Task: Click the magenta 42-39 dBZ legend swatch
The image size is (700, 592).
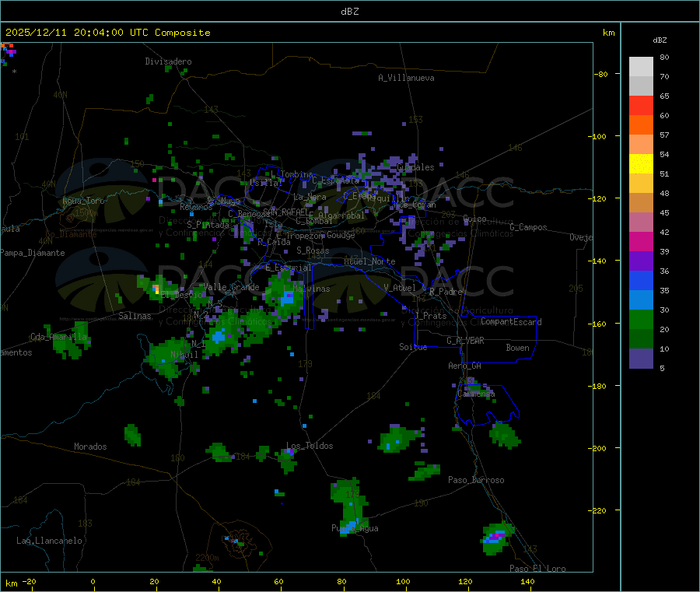Action: [641, 241]
